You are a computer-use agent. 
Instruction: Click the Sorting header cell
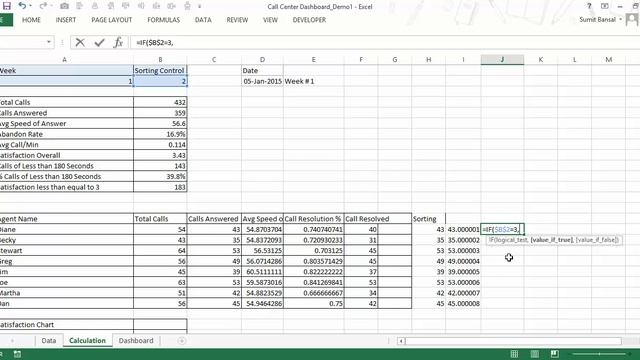429,219
